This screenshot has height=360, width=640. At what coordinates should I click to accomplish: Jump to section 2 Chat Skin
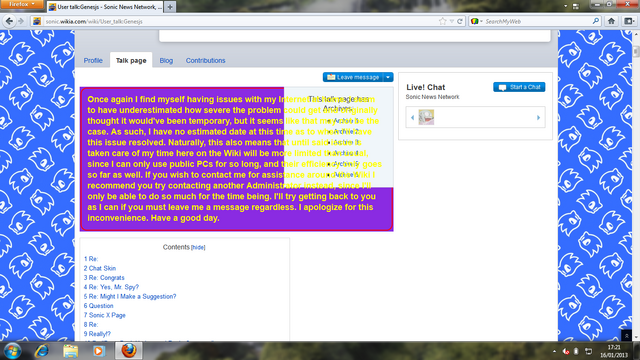pos(100,268)
